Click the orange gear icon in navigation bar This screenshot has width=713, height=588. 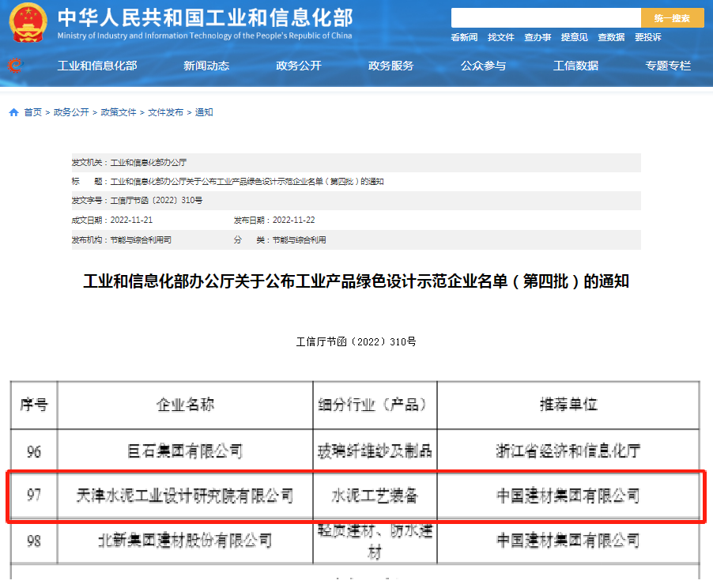(15, 66)
